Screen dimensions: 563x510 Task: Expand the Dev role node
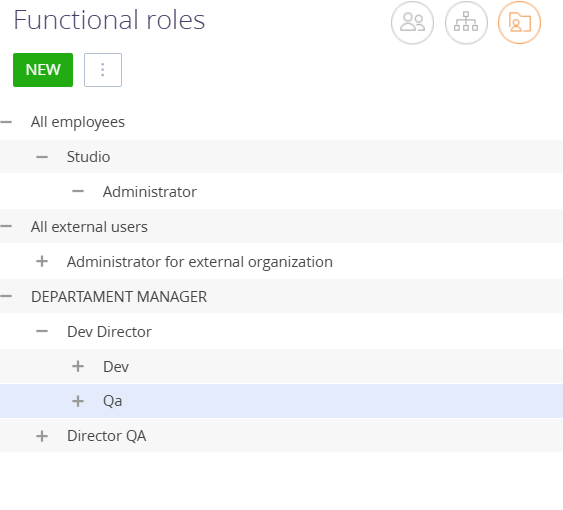tap(78, 366)
